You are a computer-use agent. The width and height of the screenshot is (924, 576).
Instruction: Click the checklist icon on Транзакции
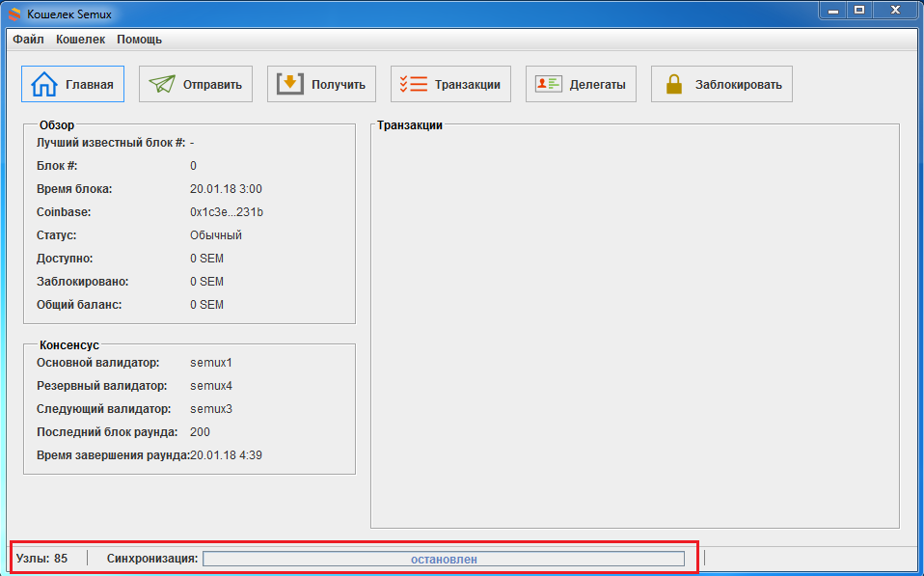pos(413,84)
